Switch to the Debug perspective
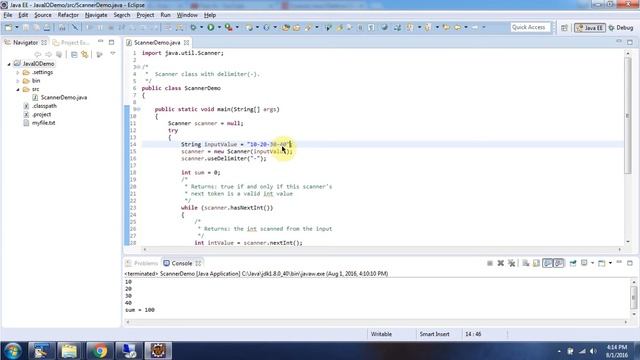This screenshot has height=360, width=640. [x=621, y=28]
